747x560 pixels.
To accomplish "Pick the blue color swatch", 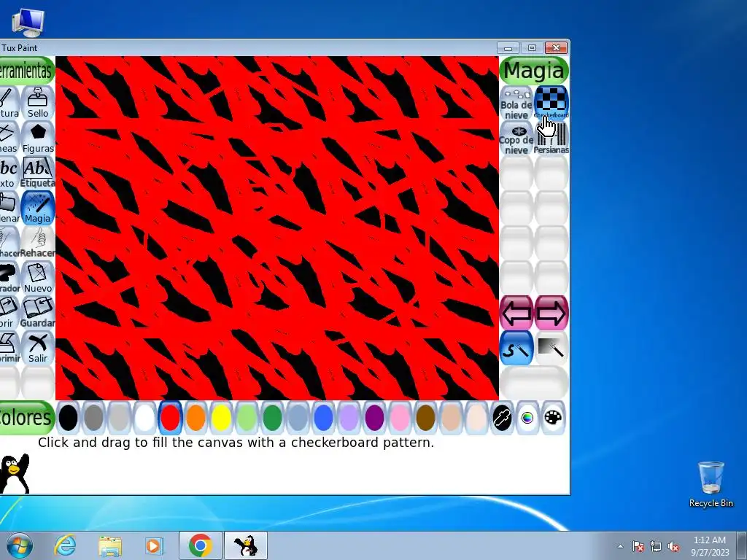I will pos(323,418).
